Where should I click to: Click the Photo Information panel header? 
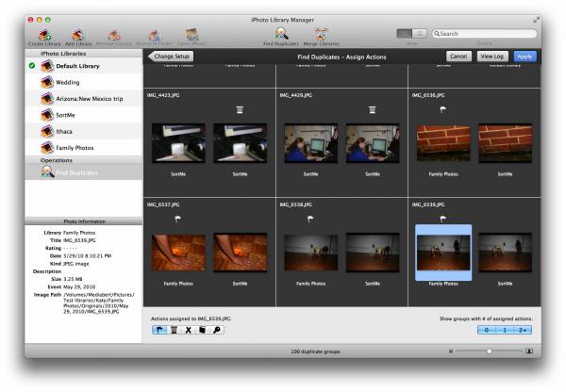tap(84, 221)
